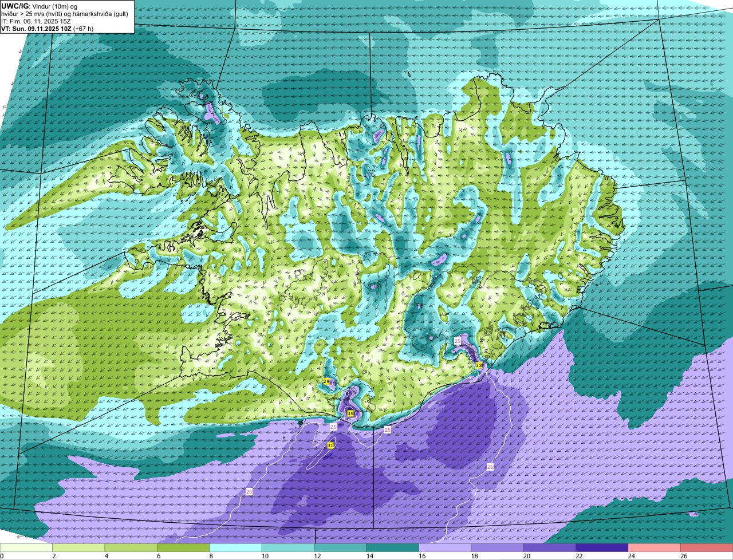Click the legend scale value 12

coord(317,556)
